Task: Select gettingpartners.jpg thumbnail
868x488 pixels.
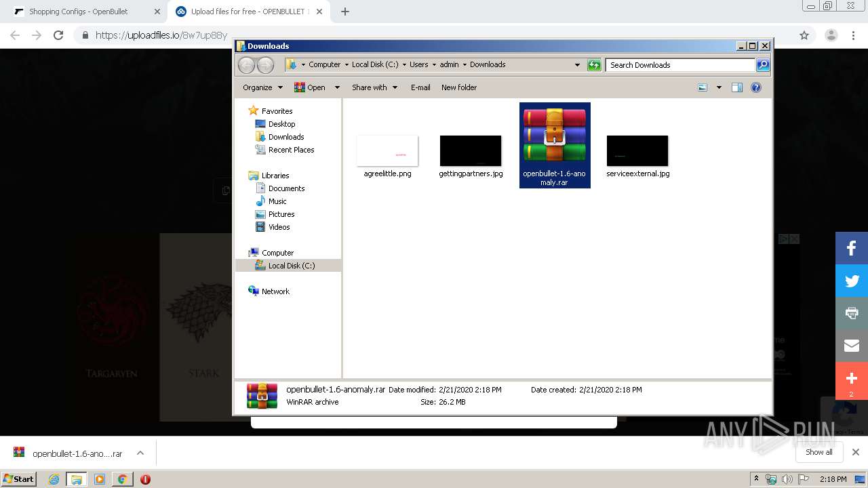Action: 471,150
